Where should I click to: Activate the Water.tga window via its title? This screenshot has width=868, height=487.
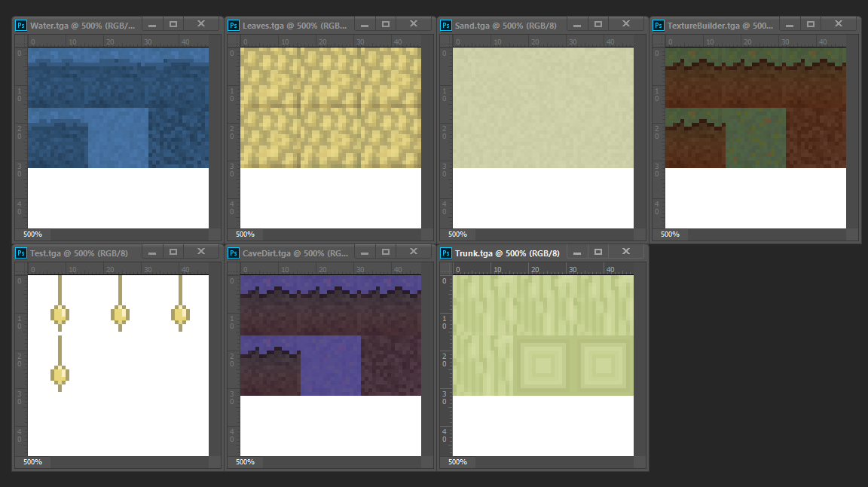coord(82,26)
